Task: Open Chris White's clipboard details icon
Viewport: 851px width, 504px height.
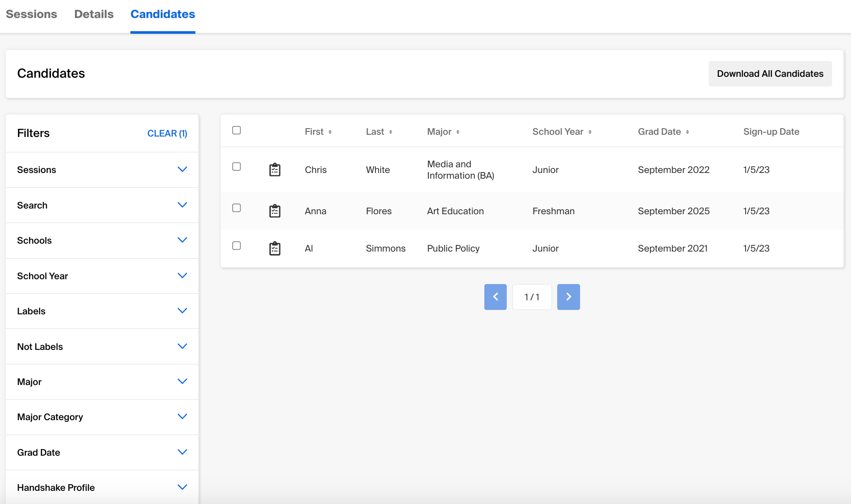Action: (x=275, y=169)
